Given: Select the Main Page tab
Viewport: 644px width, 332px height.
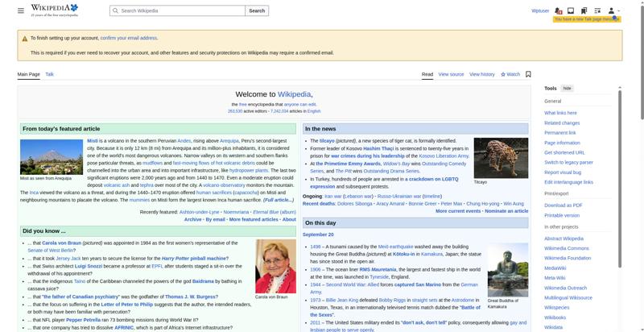Looking at the screenshot, I should click(x=29, y=74).
